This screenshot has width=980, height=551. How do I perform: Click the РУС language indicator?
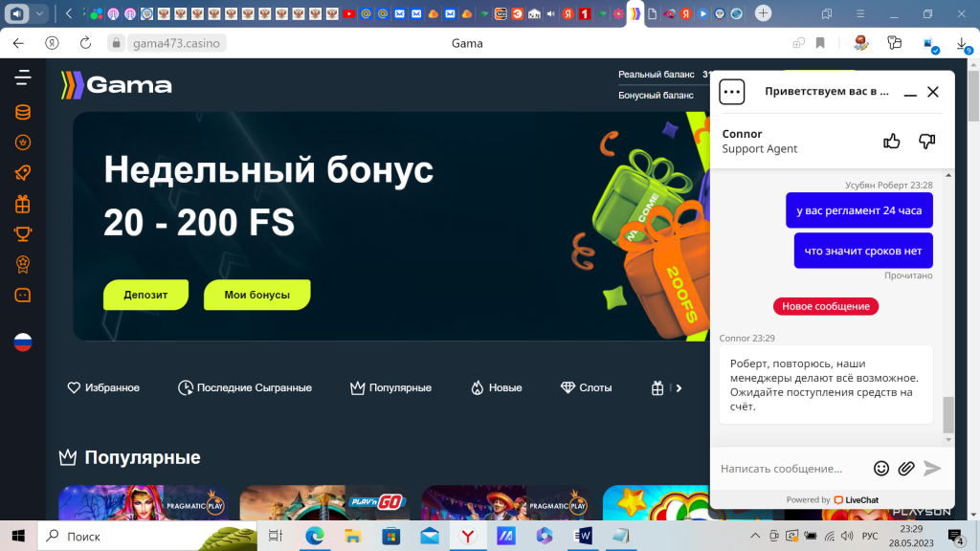click(869, 536)
